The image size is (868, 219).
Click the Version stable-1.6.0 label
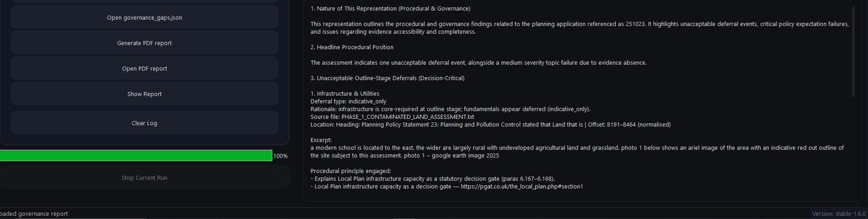coord(839,214)
